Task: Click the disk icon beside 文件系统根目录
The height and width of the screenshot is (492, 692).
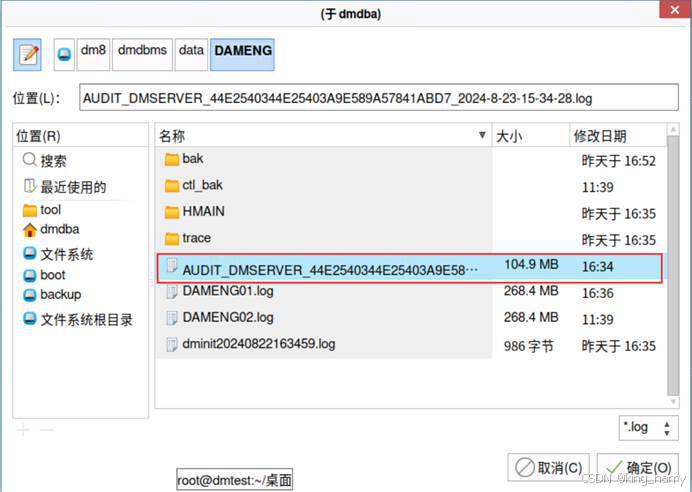Action: [30, 319]
